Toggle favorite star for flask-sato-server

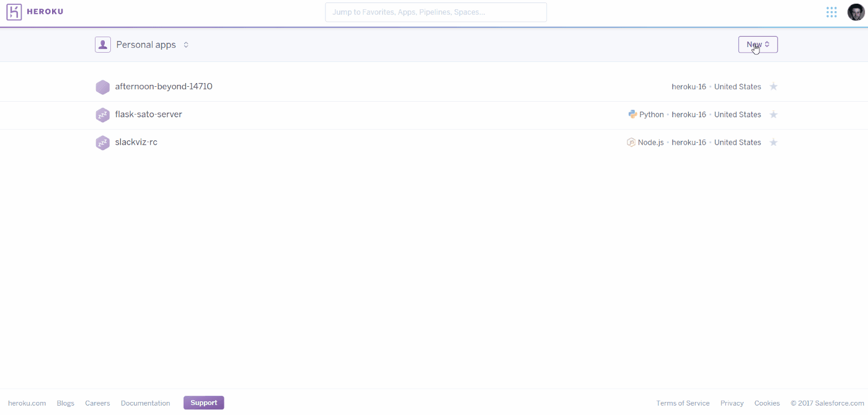point(773,115)
